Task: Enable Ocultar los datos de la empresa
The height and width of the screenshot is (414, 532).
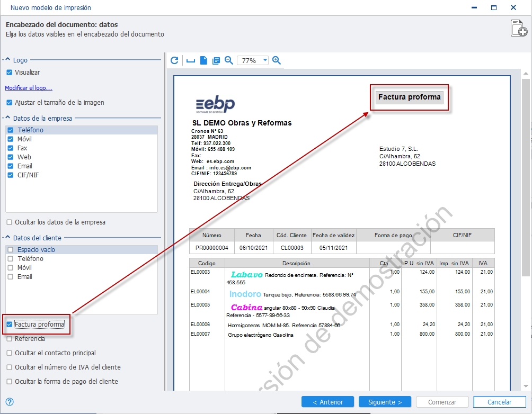Action: pos(10,222)
